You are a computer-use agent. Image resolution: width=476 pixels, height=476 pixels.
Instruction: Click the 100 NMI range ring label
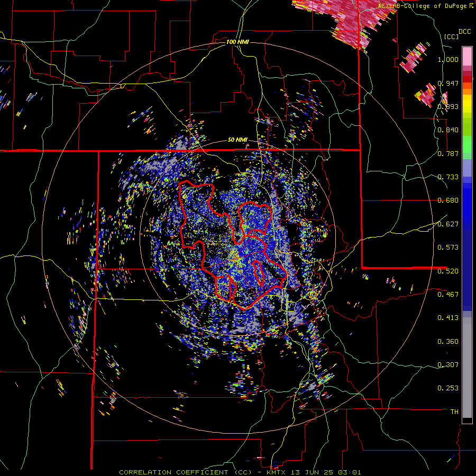237,42
